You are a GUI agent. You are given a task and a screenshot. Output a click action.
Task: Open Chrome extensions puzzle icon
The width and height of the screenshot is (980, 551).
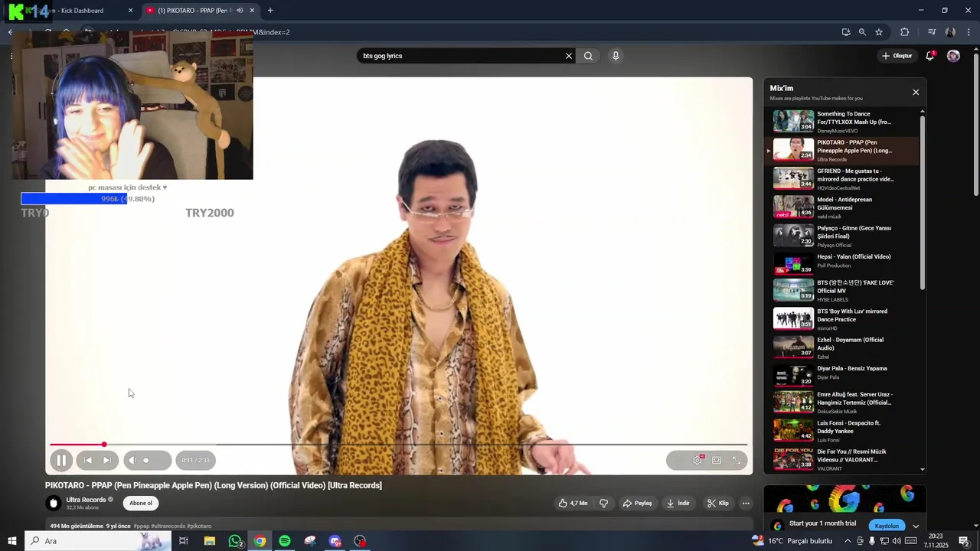click(905, 32)
